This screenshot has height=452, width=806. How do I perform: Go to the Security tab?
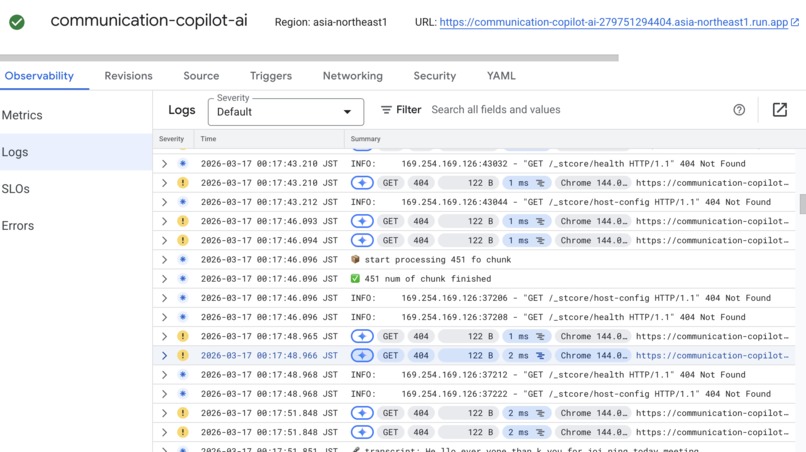434,76
